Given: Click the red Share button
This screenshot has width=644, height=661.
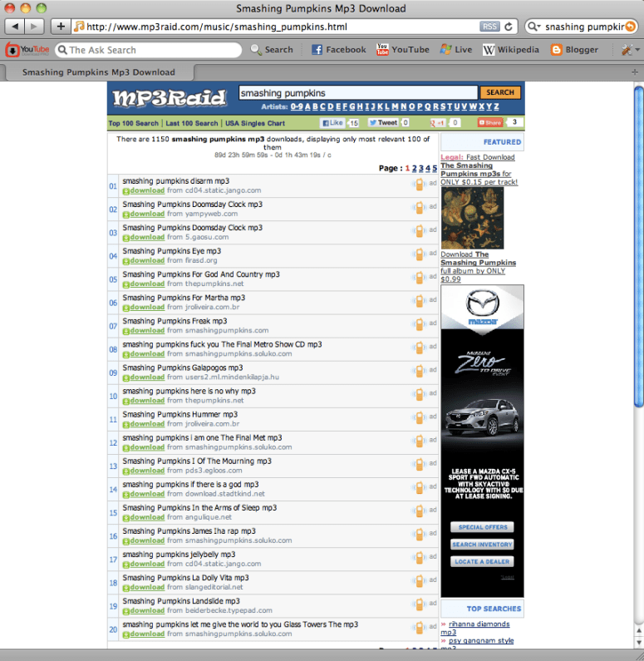Looking at the screenshot, I should point(490,123).
